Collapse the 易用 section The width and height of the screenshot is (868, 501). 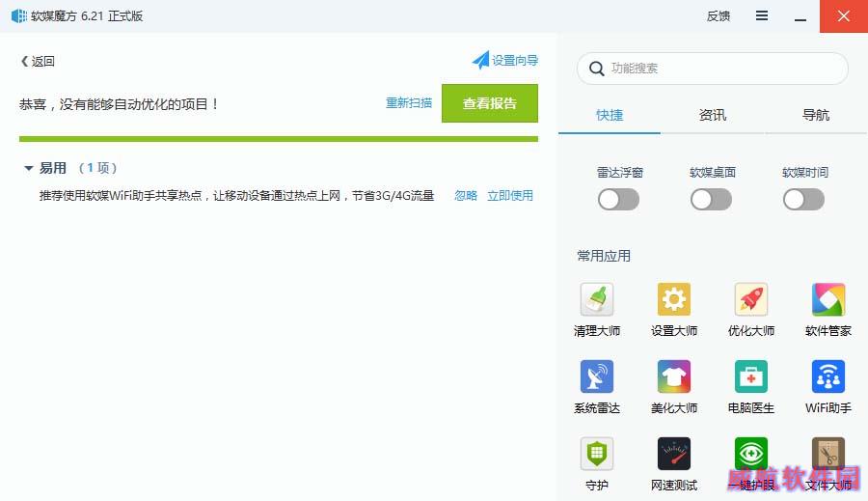pos(29,168)
